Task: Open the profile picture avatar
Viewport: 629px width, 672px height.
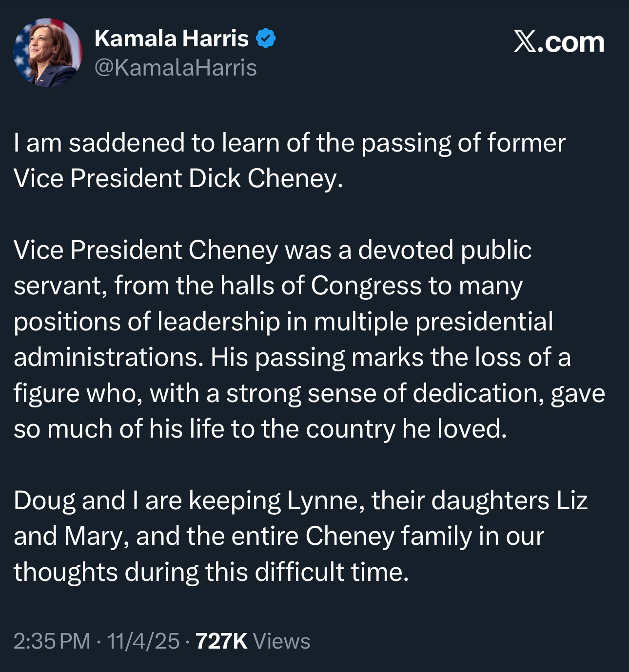Action: click(x=47, y=53)
